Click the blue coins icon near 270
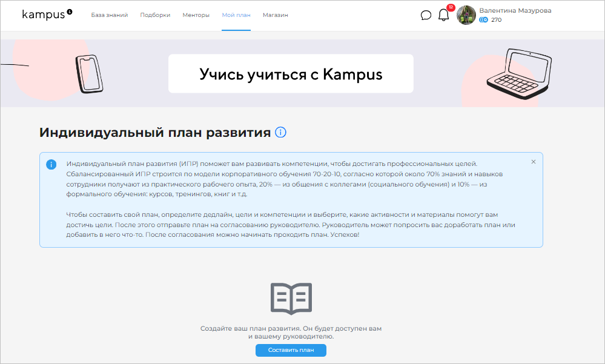 [x=484, y=20]
